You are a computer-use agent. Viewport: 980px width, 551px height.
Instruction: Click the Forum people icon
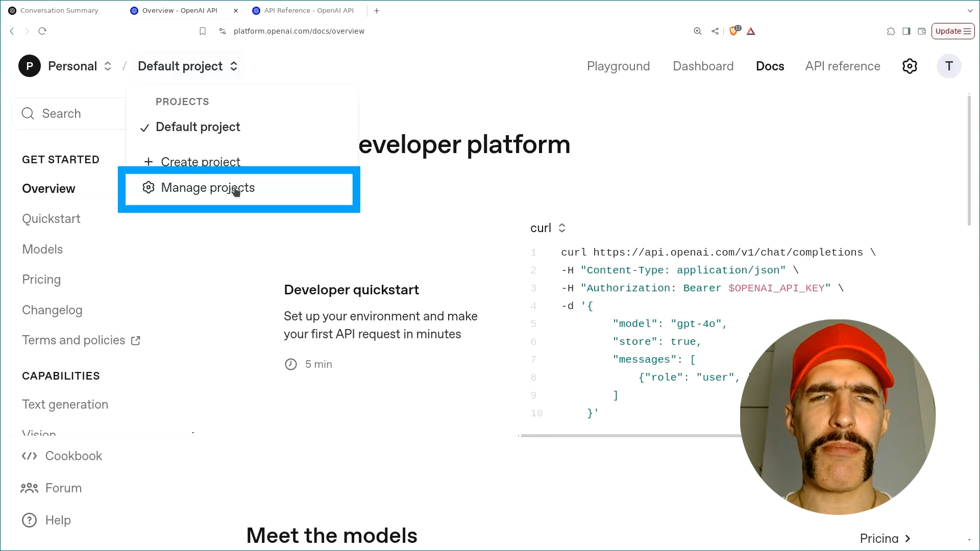point(29,488)
